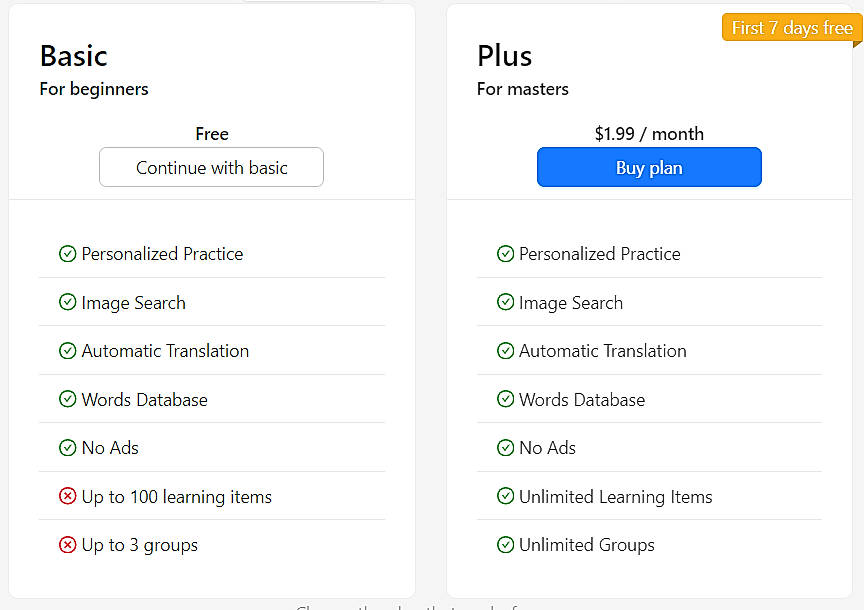The width and height of the screenshot is (864, 610).
Task: Click Personalized Practice text in Plus plan
Action: point(600,254)
